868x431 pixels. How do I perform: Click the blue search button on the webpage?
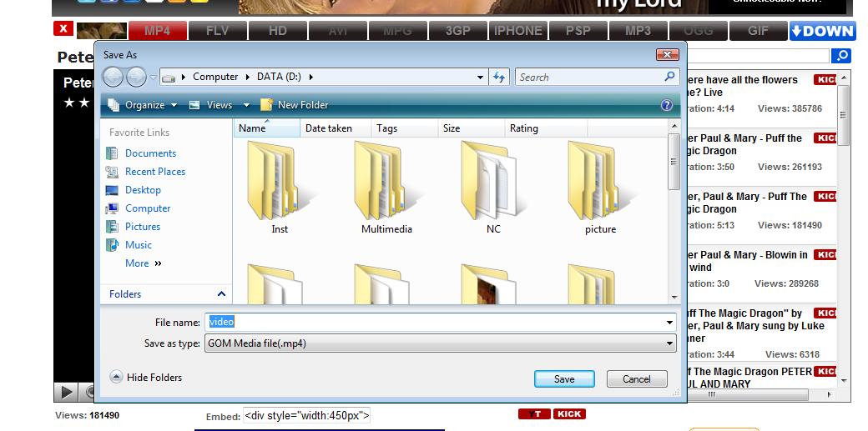point(841,55)
